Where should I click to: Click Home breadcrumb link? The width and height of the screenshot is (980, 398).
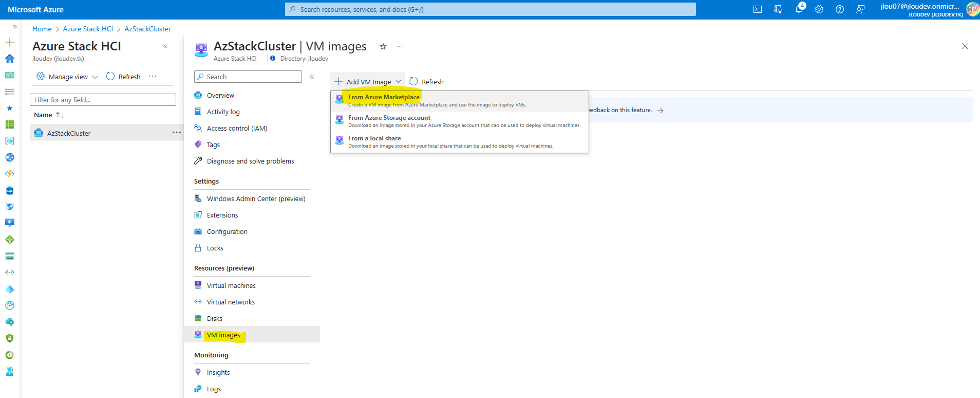(42, 29)
